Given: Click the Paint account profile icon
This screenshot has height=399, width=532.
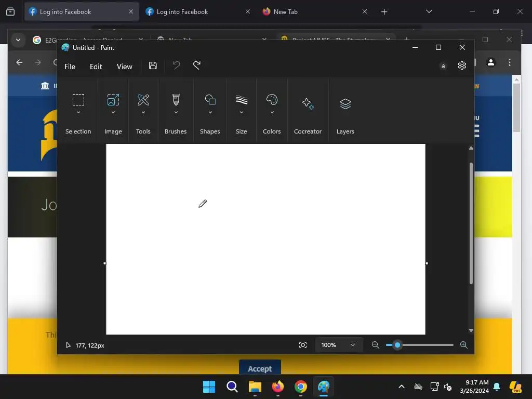Looking at the screenshot, I should point(443,66).
